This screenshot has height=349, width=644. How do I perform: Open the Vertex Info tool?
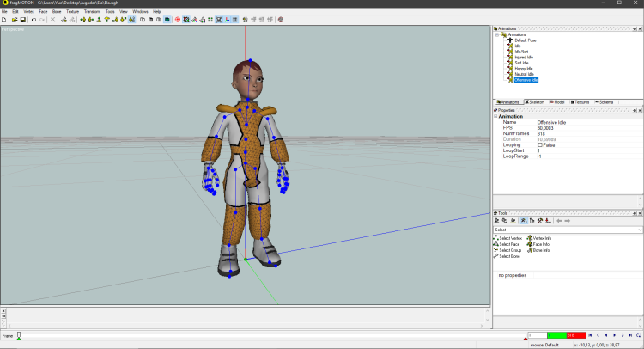(541, 237)
